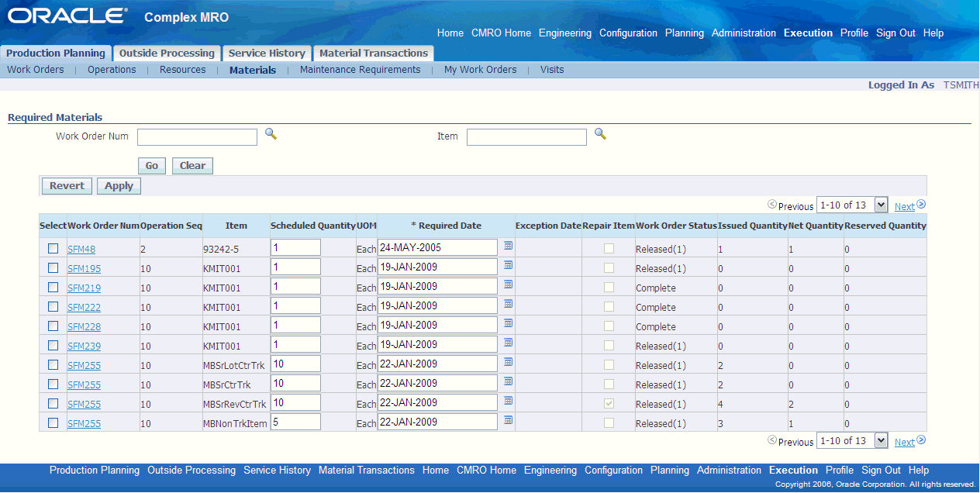The image size is (980, 493).
Task: Open date picker for SFM219 row
Action: (x=509, y=284)
